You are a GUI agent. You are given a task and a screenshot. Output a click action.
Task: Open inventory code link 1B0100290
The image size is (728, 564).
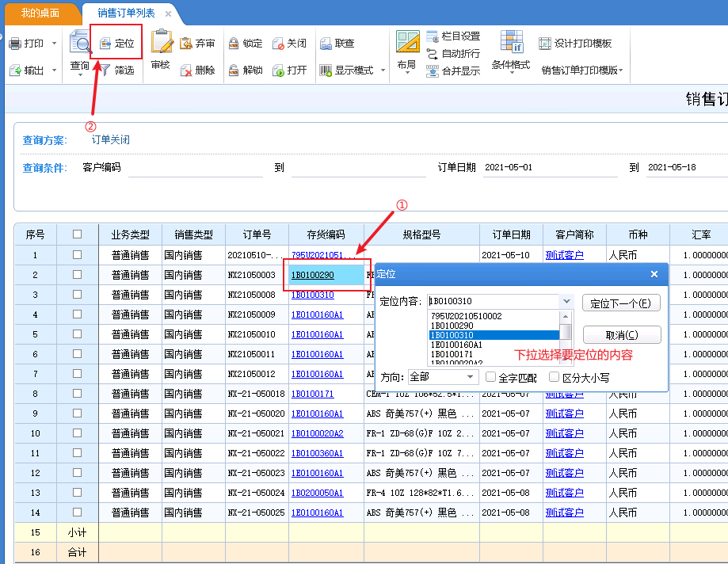312,275
